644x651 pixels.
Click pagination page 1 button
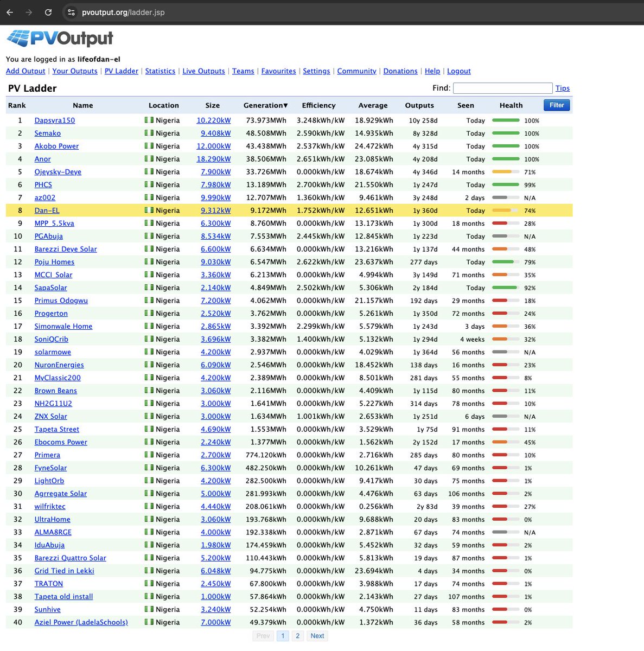coord(283,636)
